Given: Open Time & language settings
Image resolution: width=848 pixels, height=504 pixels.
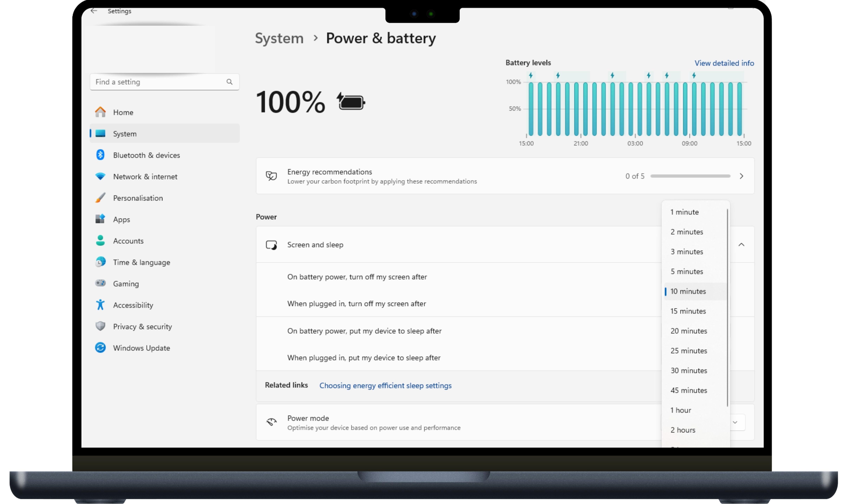Looking at the screenshot, I should click(165, 262).
